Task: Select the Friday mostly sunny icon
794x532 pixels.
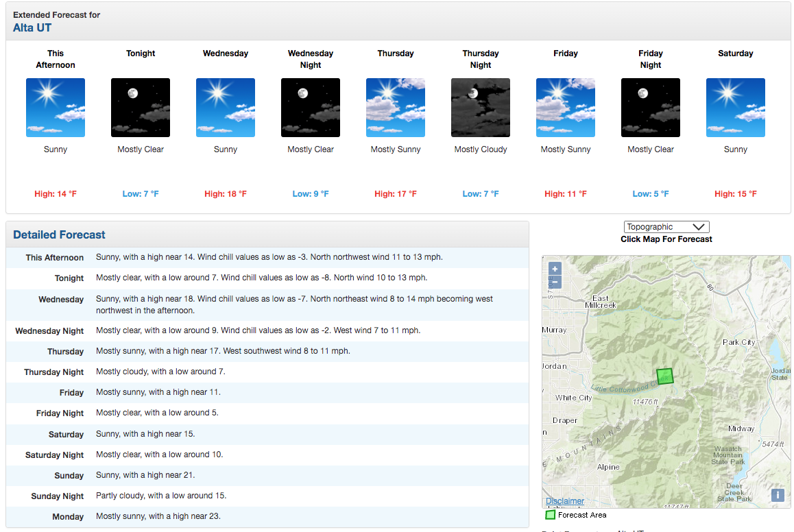Action: (566, 108)
